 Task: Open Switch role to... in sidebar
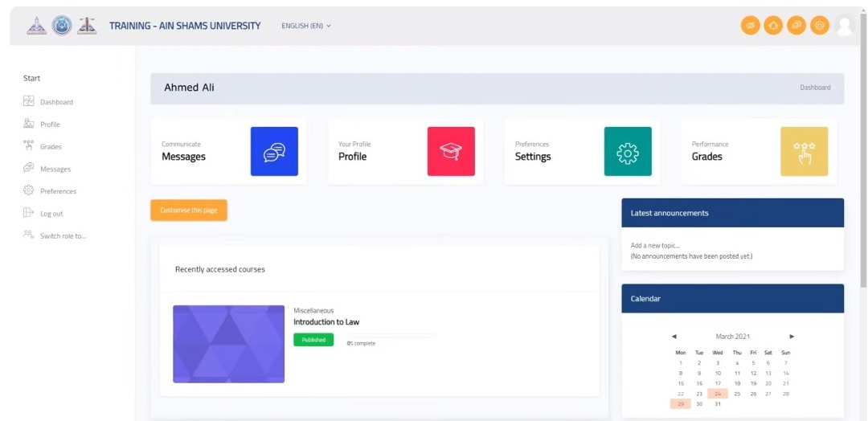point(63,236)
